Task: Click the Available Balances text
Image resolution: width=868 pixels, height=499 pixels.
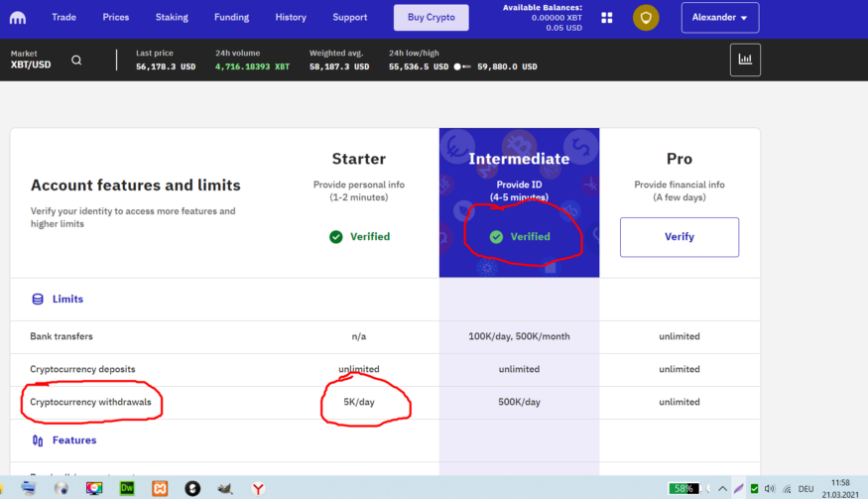Action: [543, 8]
